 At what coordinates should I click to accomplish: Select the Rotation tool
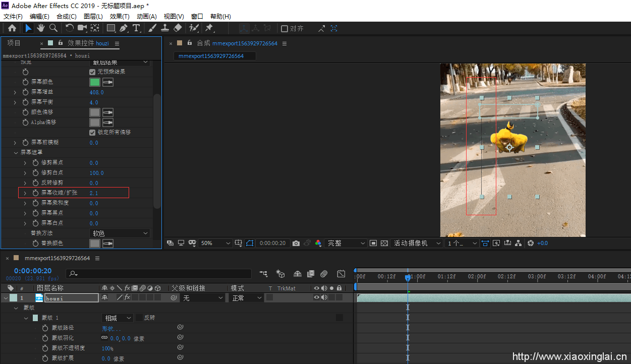click(70, 28)
